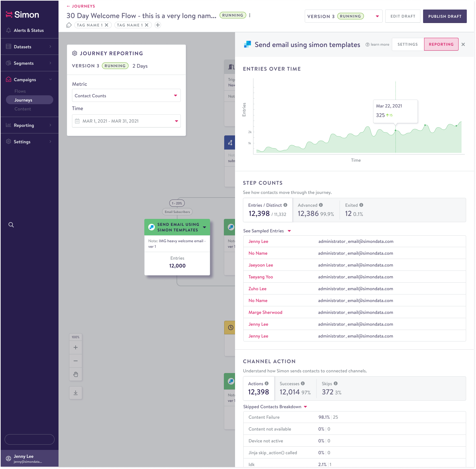Remove the second TAG NAME 1 tag
The height and width of the screenshot is (469, 476).
click(x=147, y=25)
